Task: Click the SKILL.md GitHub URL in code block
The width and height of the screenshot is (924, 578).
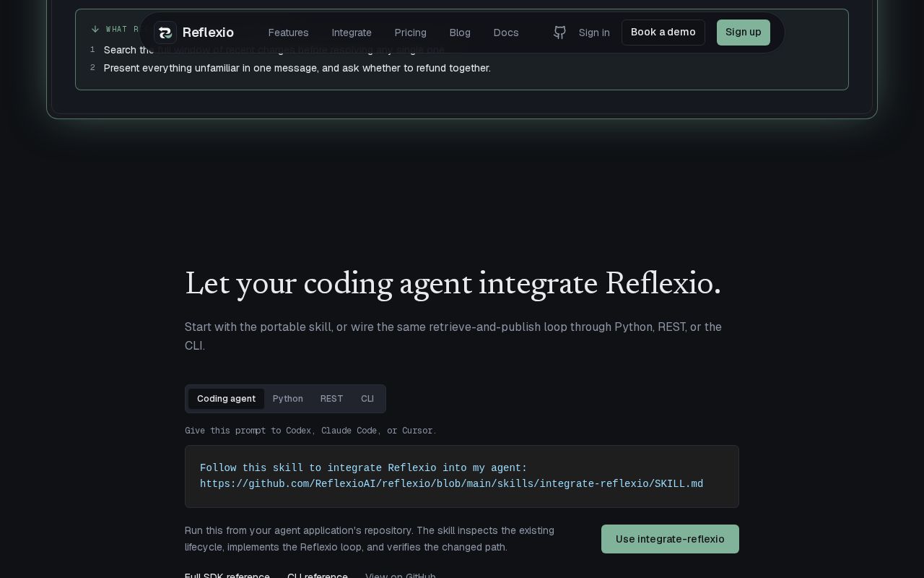Action: (452, 484)
